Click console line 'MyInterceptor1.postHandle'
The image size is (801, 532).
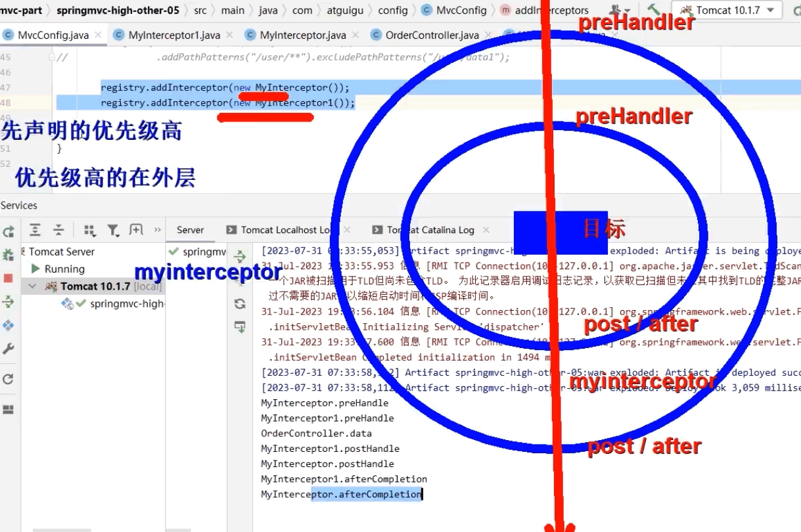(330, 449)
